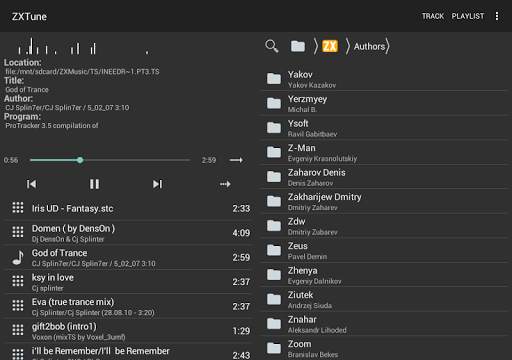Skip to the previous track
Viewport: 512px width, 360px height.
31,184
